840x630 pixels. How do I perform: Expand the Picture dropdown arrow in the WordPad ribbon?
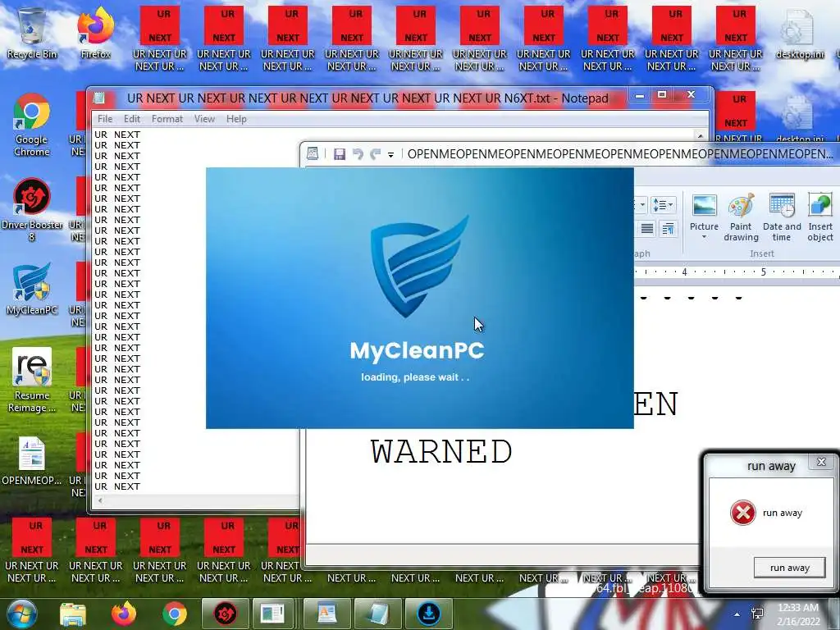[x=704, y=237]
